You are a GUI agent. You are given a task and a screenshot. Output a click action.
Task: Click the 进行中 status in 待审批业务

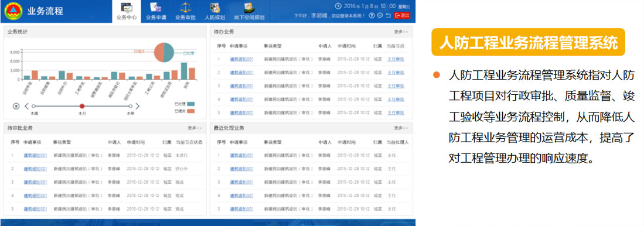click(x=181, y=169)
